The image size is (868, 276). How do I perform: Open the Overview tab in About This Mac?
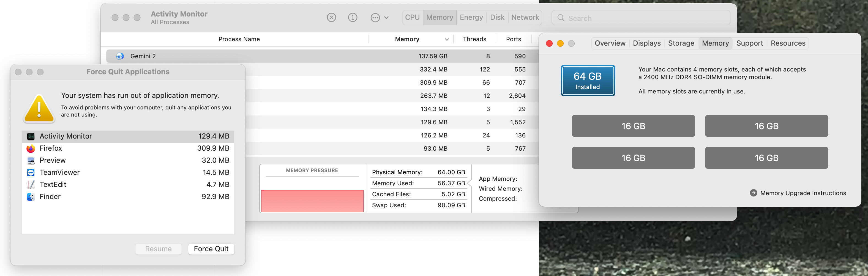[x=610, y=43]
